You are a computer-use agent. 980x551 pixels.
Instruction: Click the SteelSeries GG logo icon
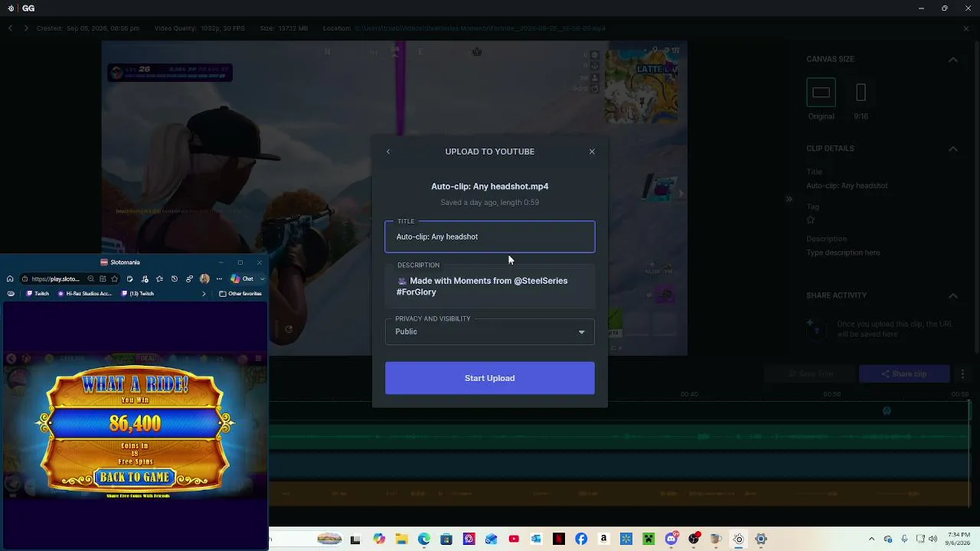click(x=10, y=8)
